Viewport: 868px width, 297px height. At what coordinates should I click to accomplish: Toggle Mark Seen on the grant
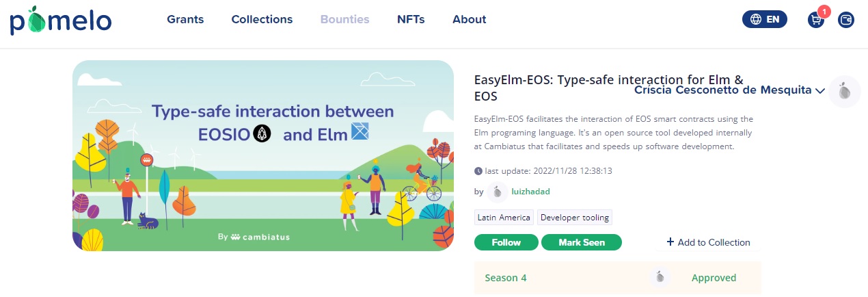click(582, 242)
